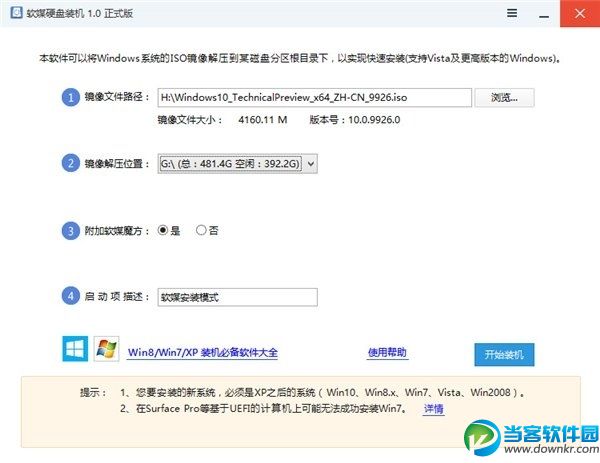Click the 浏览... browse button
Screen dimensions: 600x463
click(x=504, y=98)
